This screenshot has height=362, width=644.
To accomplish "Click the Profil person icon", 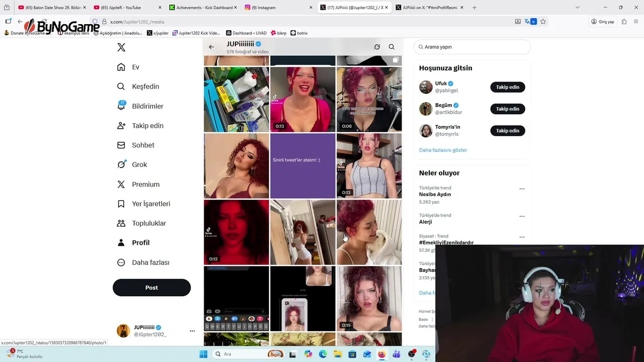I will 121,242.
